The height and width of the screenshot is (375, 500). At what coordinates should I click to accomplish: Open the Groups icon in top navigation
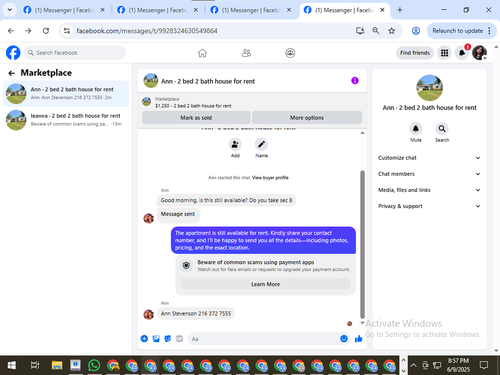tap(290, 53)
